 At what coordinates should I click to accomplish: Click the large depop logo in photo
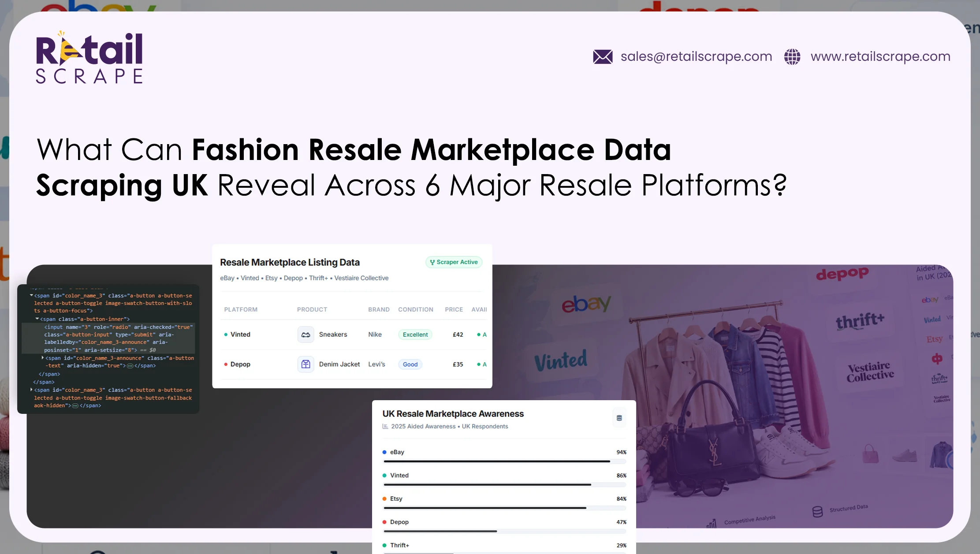click(x=842, y=274)
